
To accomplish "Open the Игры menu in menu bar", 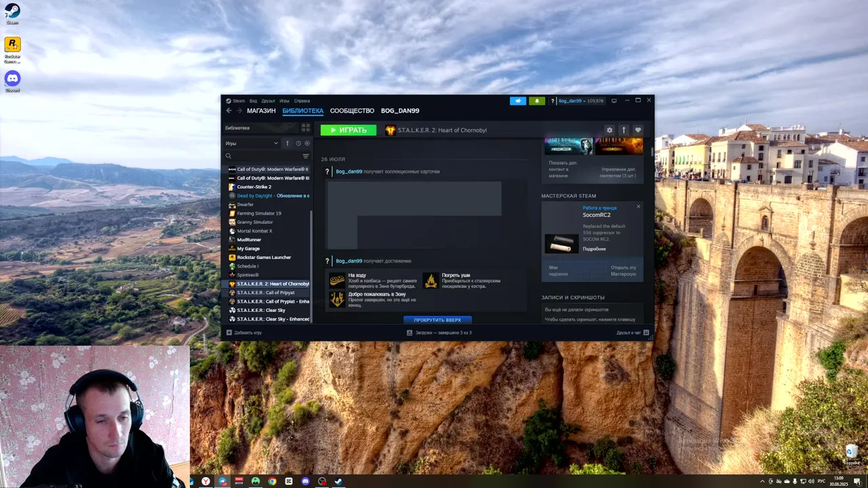I will [284, 101].
